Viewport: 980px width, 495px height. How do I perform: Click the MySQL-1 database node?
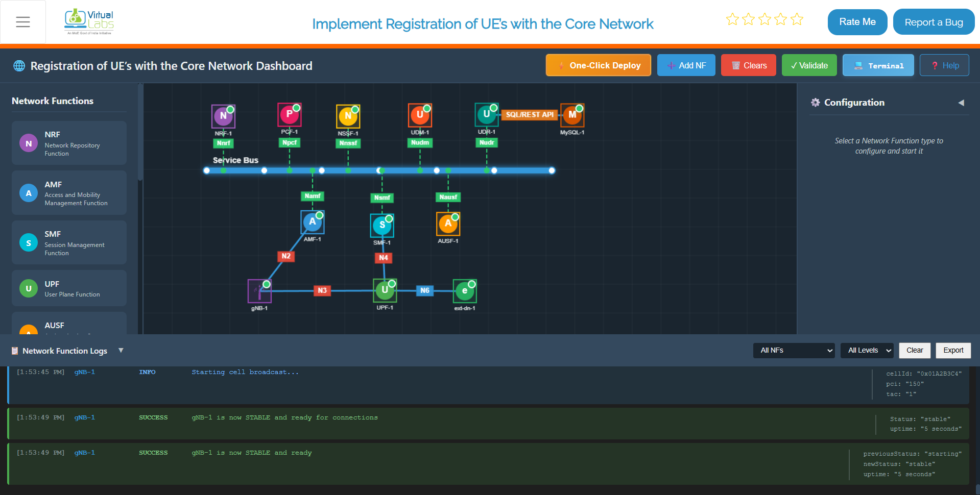click(x=572, y=115)
